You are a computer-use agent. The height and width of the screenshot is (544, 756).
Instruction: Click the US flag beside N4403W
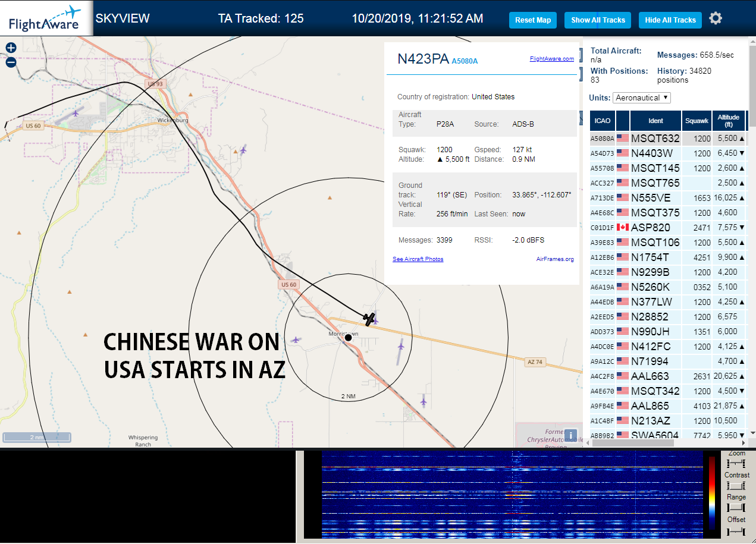tap(623, 153)
